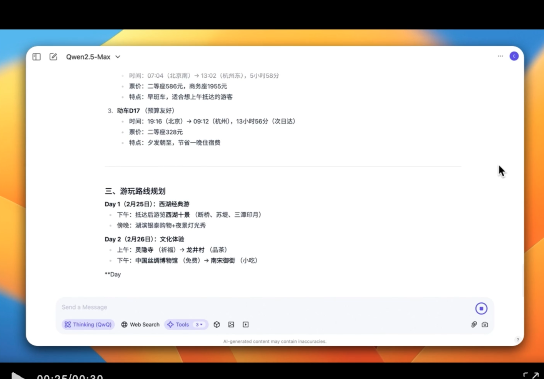
Task: Select the Day 1 (2月25日) heading line
Action: pos(147,204)
